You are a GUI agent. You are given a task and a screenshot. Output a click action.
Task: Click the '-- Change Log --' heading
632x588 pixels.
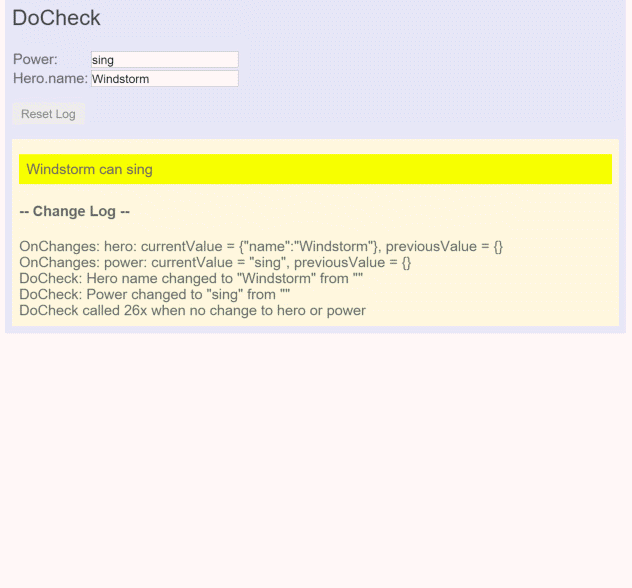click(75, 211)
